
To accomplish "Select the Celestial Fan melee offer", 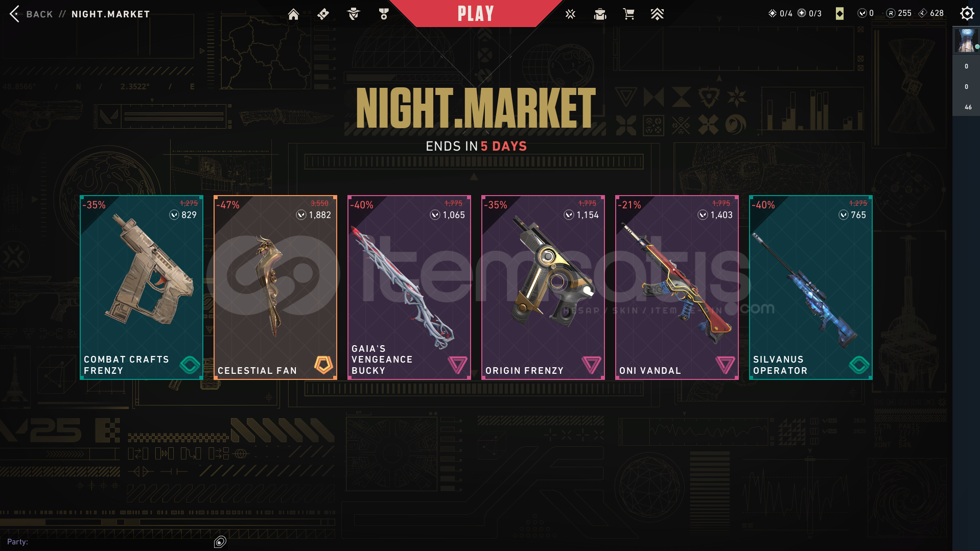I will pyautogui.click(x=275, y=288).
